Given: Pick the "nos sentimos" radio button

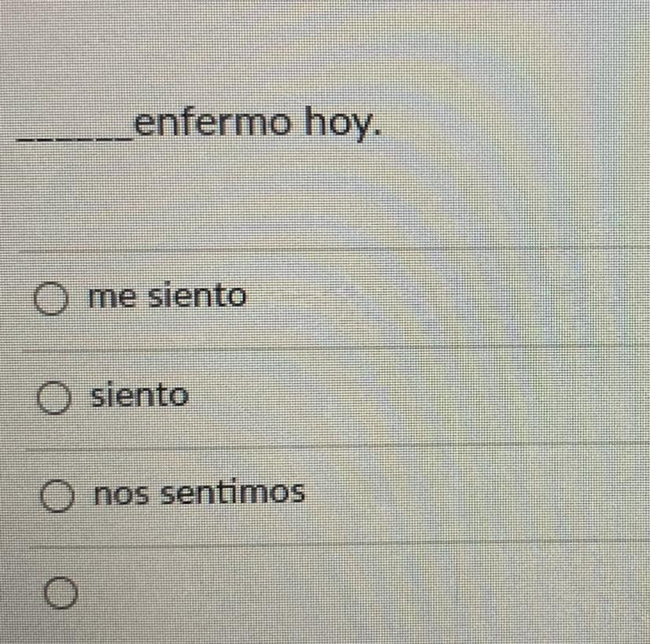Looking at the screenshot, I should (57, 495).
